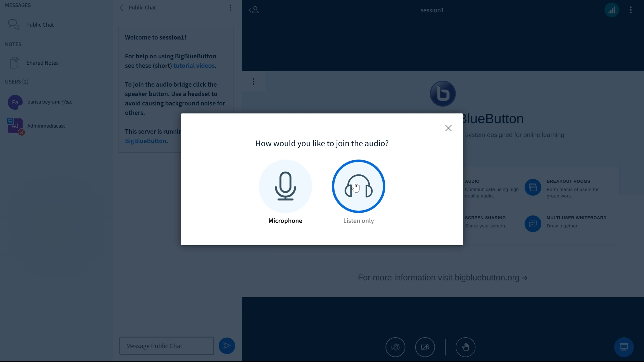Click the Message Public Chat input field
The width and height of the screenshot is (644, 362).
pyautogui.click(x=167, y=346)
